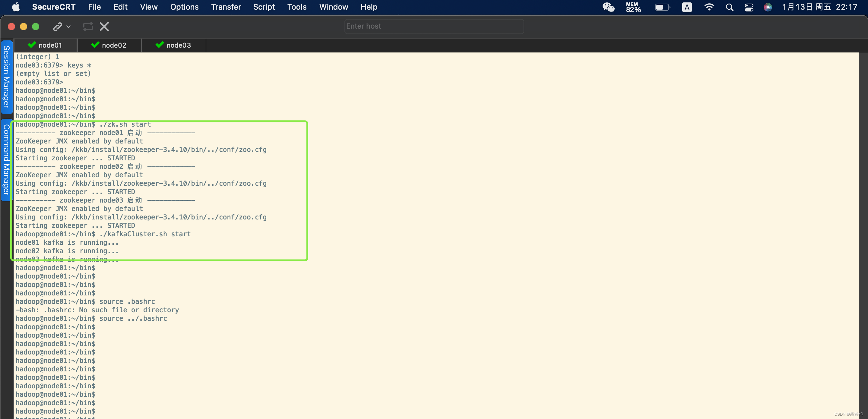Click the 'No such file or directory' line
The width and height of the screenshot is (868, 419).
(x=97, y=310)
